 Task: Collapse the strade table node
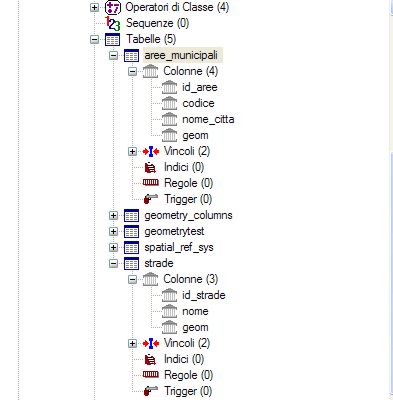click(x=114, y=263)
